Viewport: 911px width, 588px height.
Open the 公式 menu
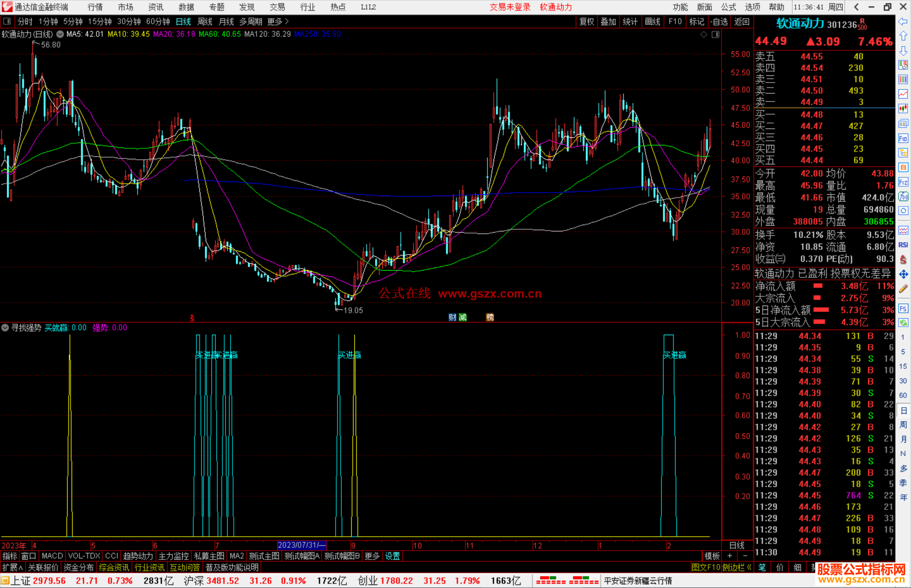728,7
